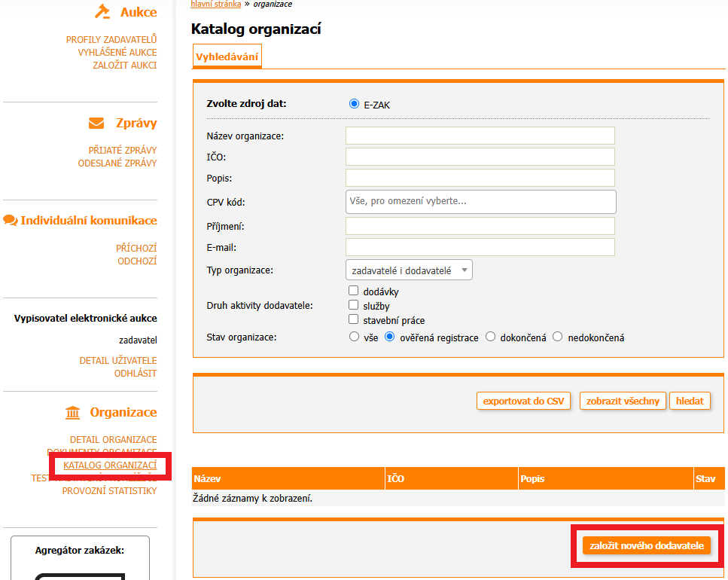Enable the služby checkbox
This screenshot has width=728, height=580.
(353, 305)
